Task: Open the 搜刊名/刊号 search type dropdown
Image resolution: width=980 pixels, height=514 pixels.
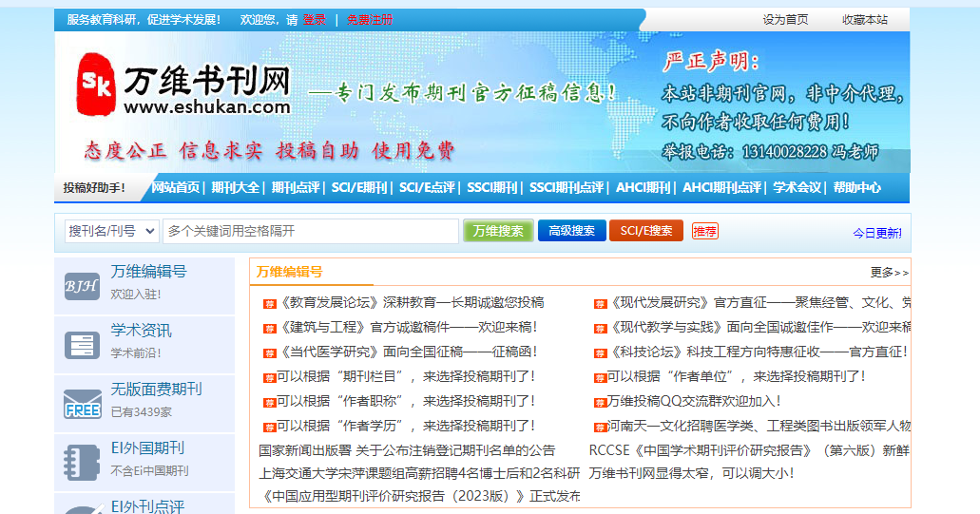Action: (x=111, y=231)
